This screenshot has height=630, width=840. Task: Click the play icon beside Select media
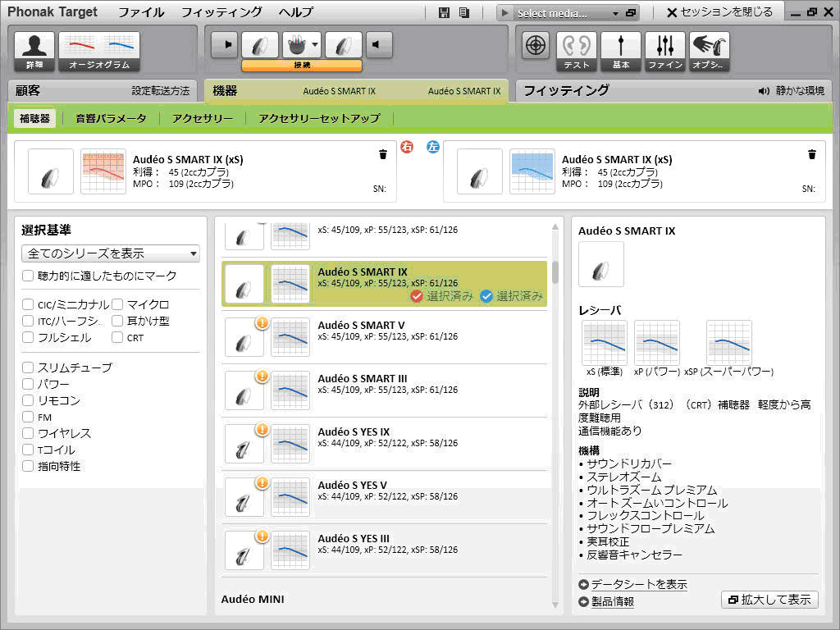coord(504,13)
